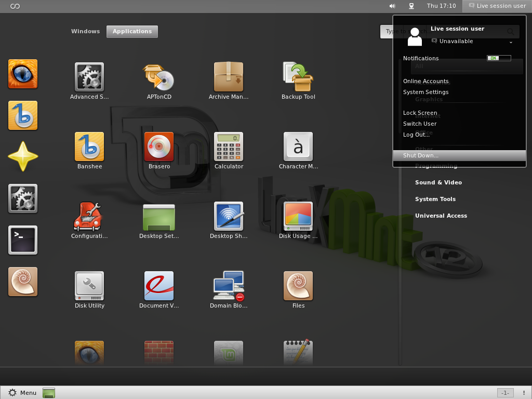The height and width of the screenshot is (399, 532).
Task: Open the Advanced Settings application icon in grid
Action: pyautogui.click(x=89, y=77)
